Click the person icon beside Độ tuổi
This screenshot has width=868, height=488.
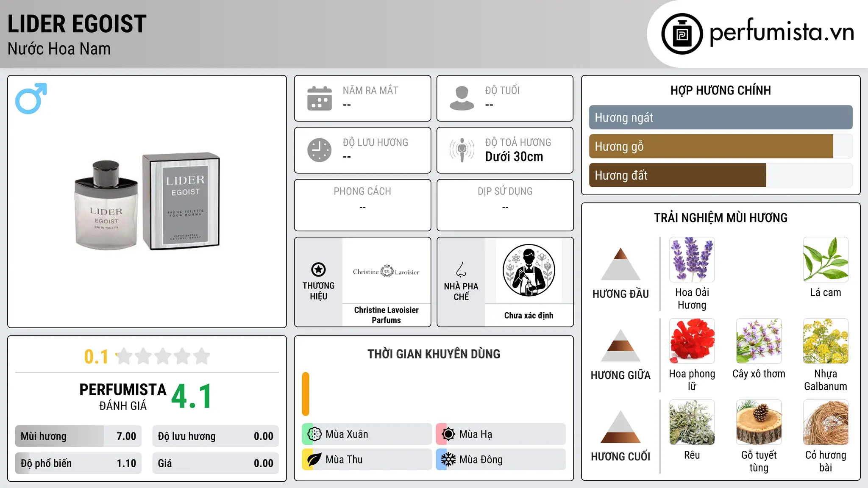click(x=462, y=98)
